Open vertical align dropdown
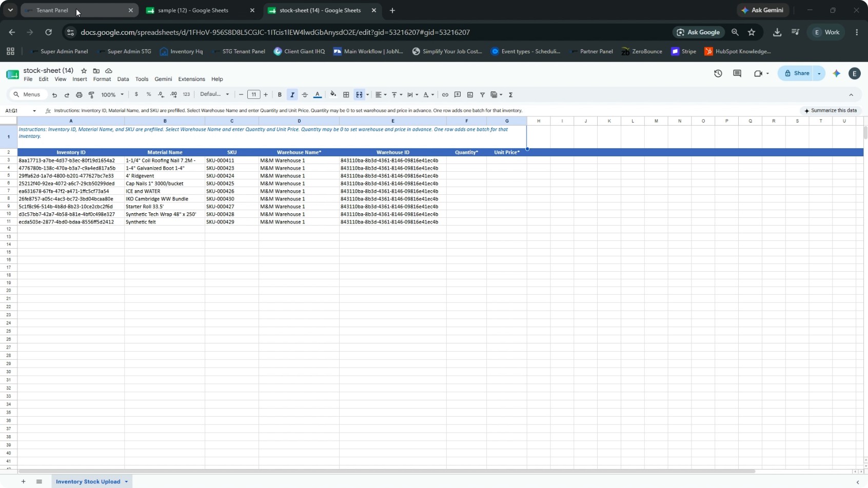The width and height of the screenshot is (868, 488). (x=397, y=95)
